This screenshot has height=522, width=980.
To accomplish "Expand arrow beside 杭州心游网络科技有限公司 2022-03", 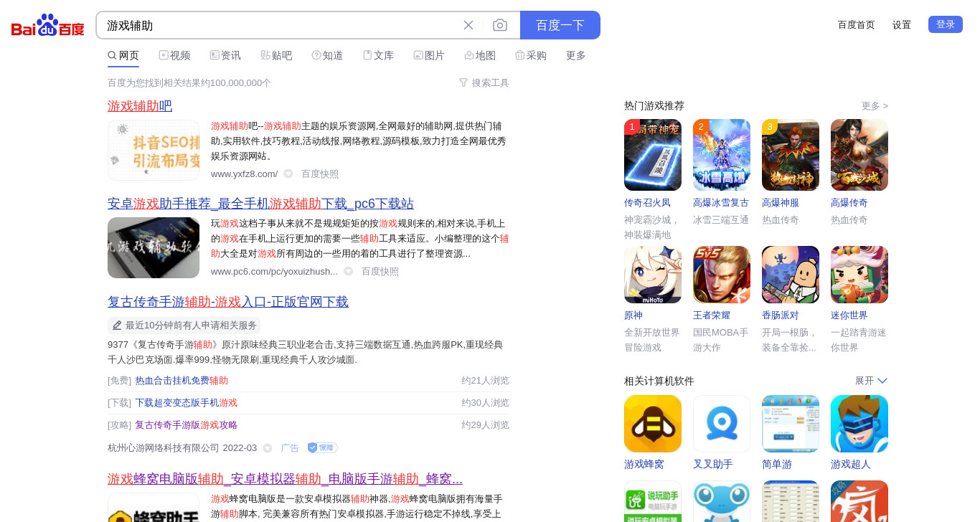I will click(x=268, y=448).
